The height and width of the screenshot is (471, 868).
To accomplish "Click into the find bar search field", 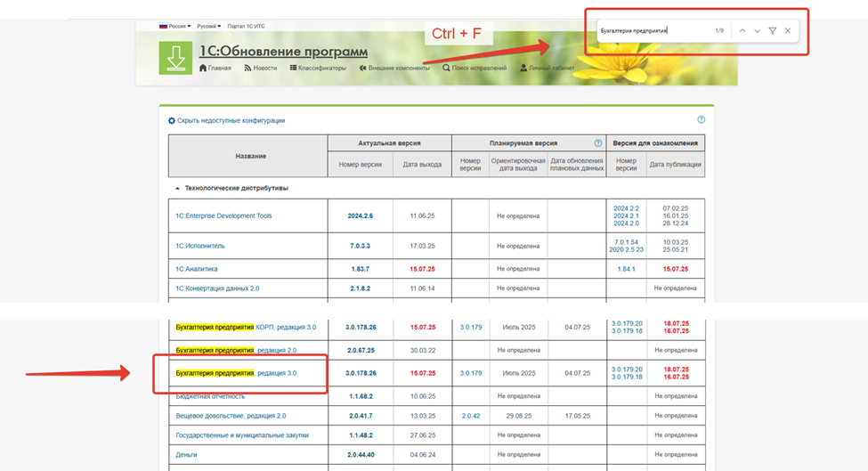I will [653, 31].
